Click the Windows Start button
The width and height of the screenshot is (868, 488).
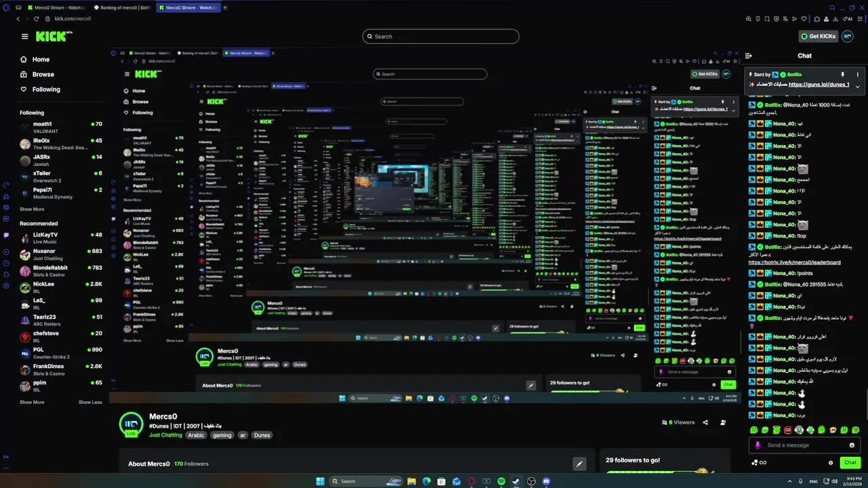tap(320, 481)
